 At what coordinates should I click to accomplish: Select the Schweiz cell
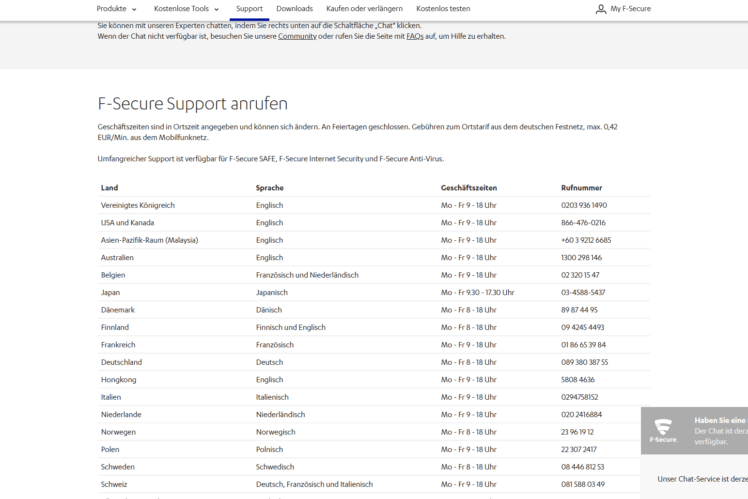coord(114,484)
